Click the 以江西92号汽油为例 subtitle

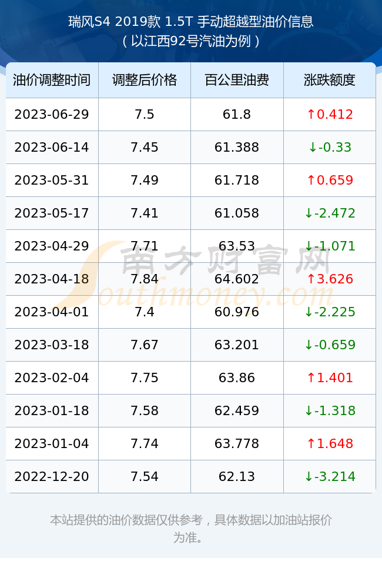(x=191, y=41)
